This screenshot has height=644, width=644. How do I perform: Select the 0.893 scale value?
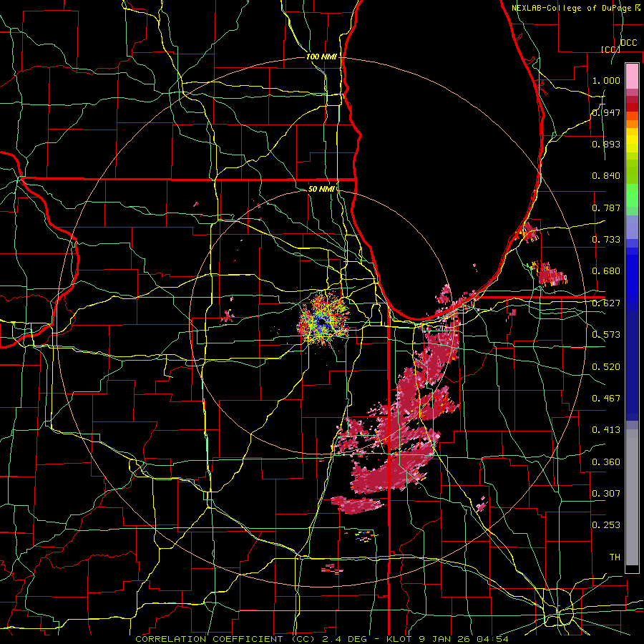606,144
